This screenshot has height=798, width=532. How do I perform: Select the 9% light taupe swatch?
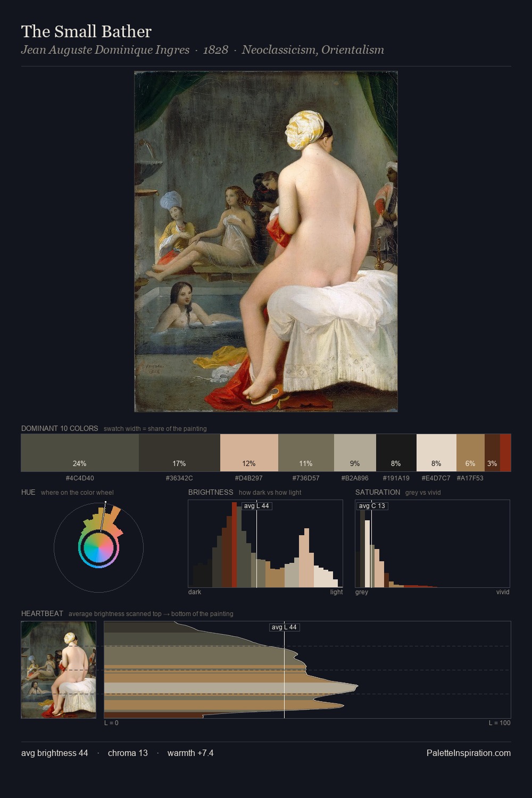click(x=355, y=453)
